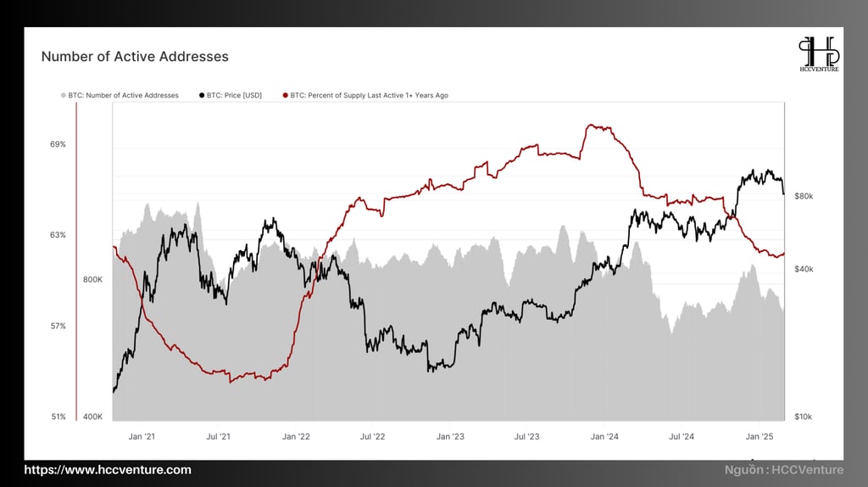
Task: Click the 69% left axis label
Action: point(58,144)
